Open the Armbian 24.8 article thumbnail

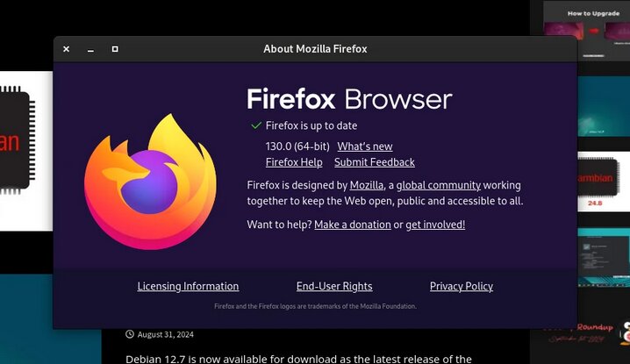[604, 182]
